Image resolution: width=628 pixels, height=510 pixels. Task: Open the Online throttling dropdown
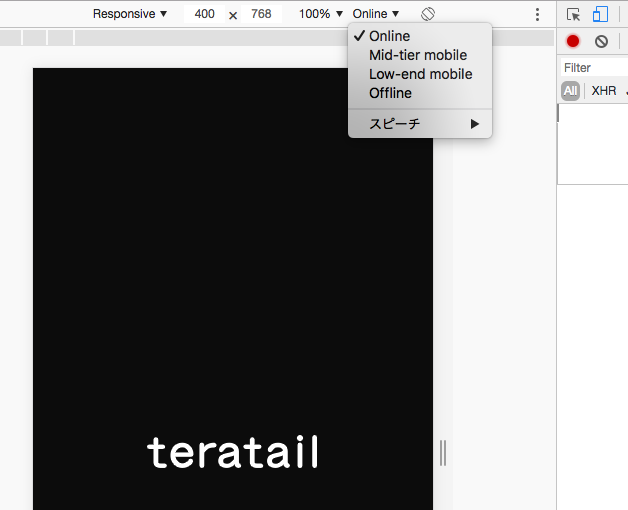(376, 14)
